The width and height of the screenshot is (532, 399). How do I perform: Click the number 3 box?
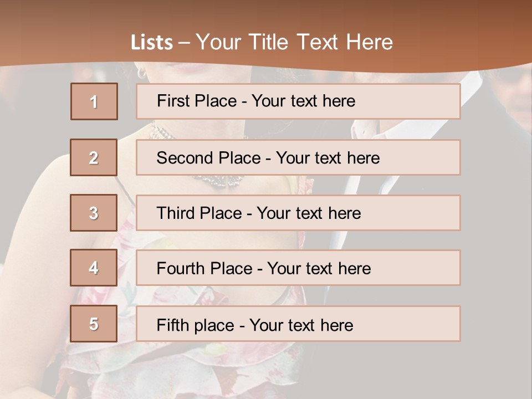(94, 213)
